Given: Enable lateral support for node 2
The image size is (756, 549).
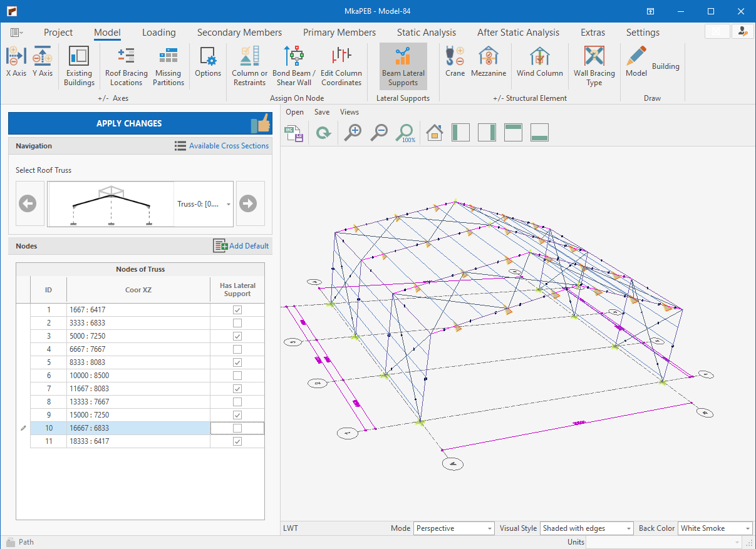Looking at the screenshot, I should pos(237,323).
